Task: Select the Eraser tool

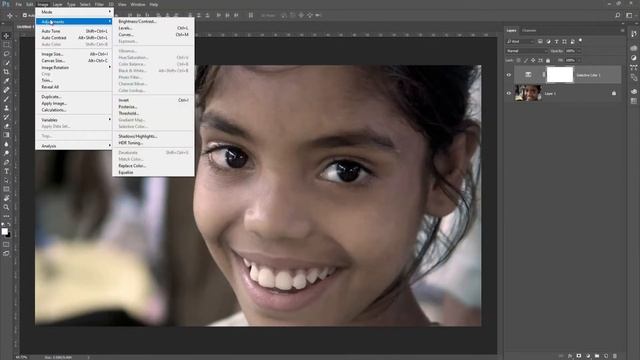Action: tap(6, 126)
